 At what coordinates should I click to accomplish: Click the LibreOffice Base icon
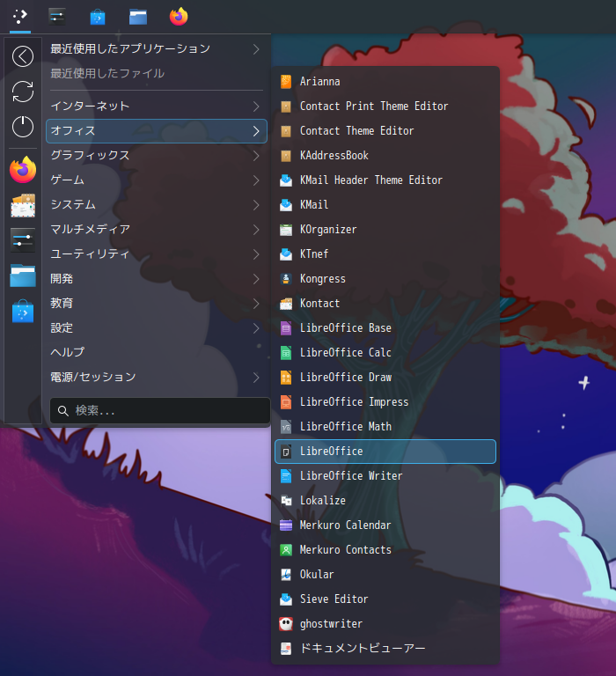(286, 328)
